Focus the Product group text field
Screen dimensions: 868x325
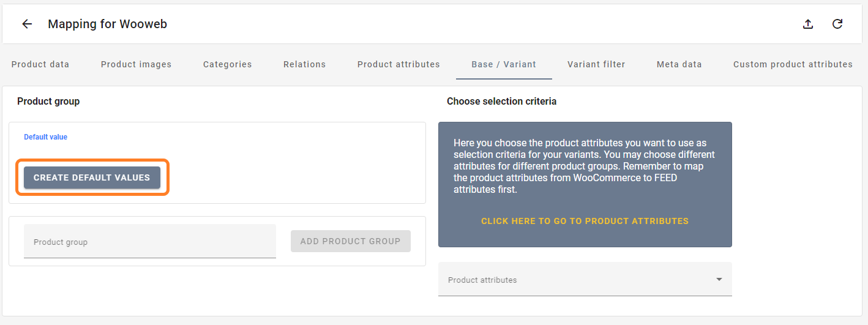[150, 241]
